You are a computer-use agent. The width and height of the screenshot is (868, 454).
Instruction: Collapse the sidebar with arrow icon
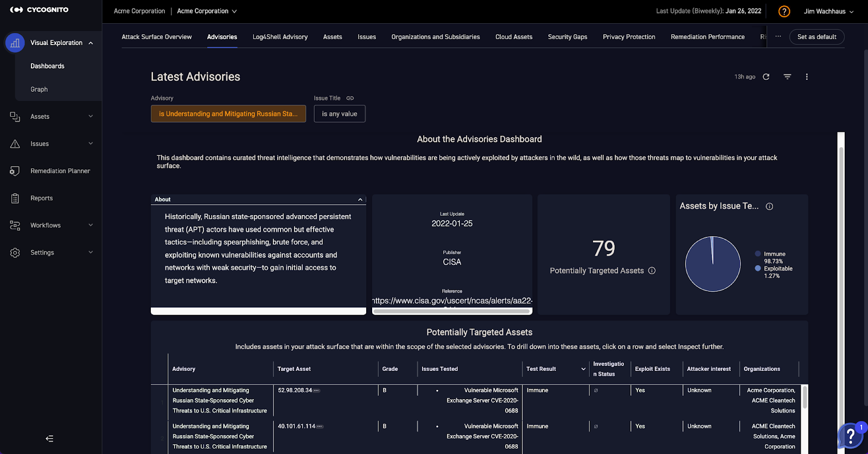[x=49, y=439]
